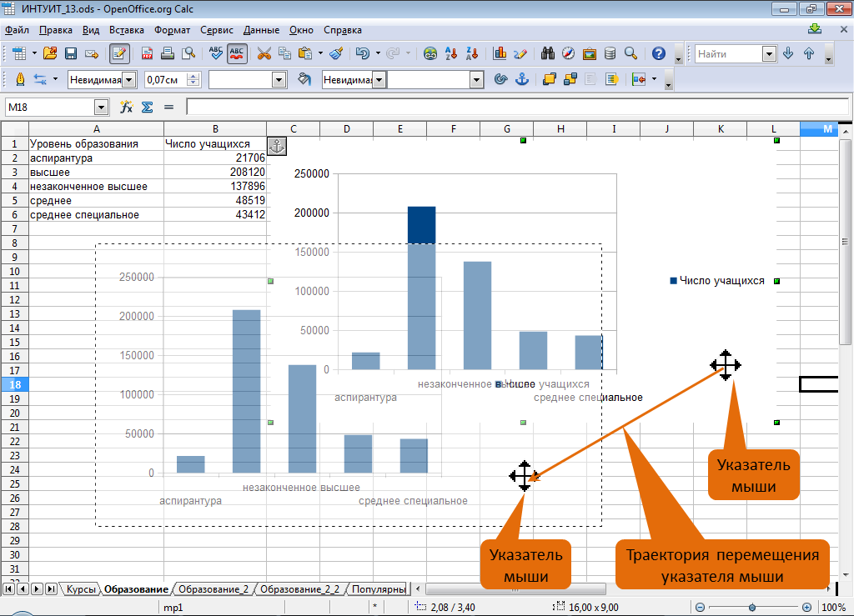Run the spelling check
Viewport: 854px width, 616px height.
[x=216, y=53]
